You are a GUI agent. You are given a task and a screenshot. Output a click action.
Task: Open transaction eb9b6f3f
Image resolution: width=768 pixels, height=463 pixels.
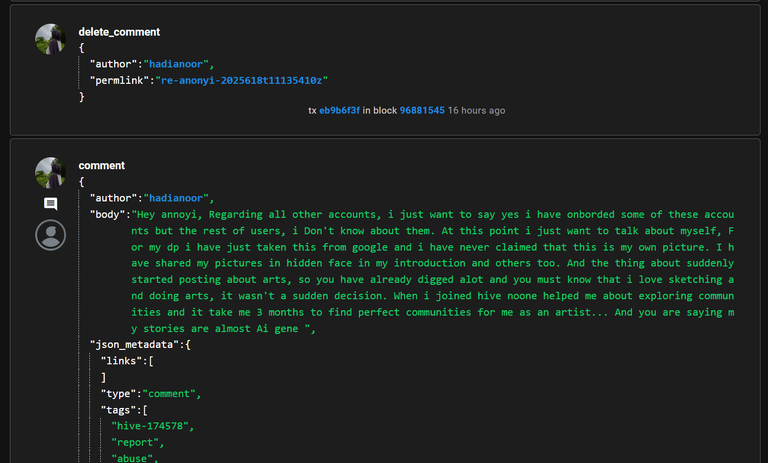tap(339, 111)
